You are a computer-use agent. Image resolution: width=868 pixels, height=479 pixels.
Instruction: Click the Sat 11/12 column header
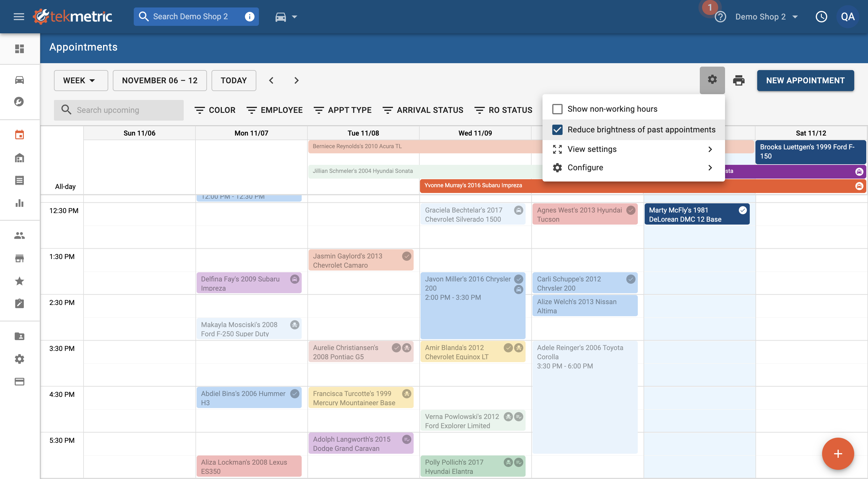(811, 133)
